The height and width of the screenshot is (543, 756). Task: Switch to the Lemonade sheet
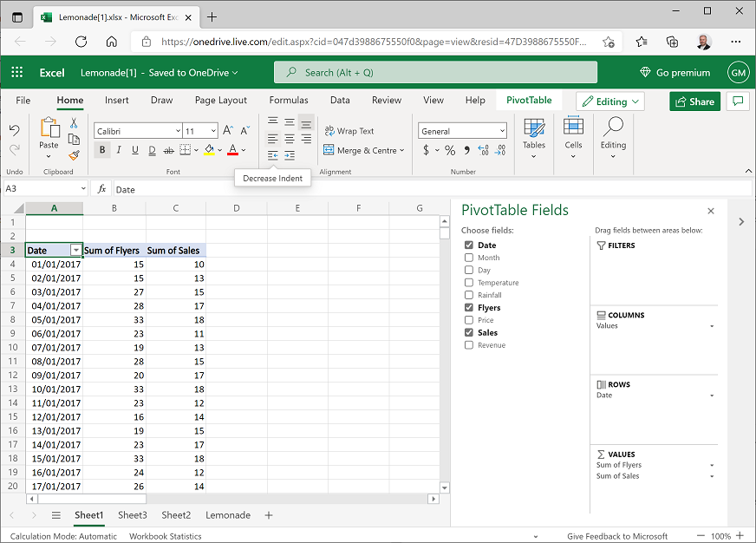click(x=227, y=514)
